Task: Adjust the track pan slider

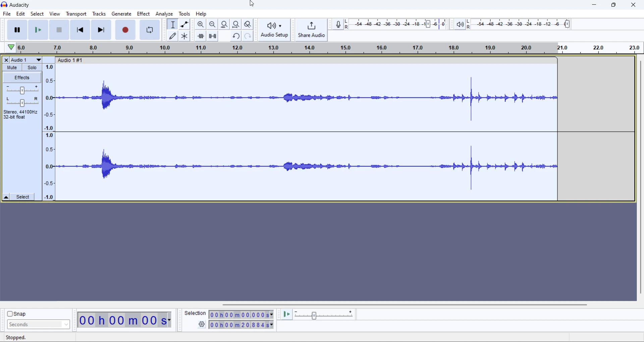Action: pos(22,102)
